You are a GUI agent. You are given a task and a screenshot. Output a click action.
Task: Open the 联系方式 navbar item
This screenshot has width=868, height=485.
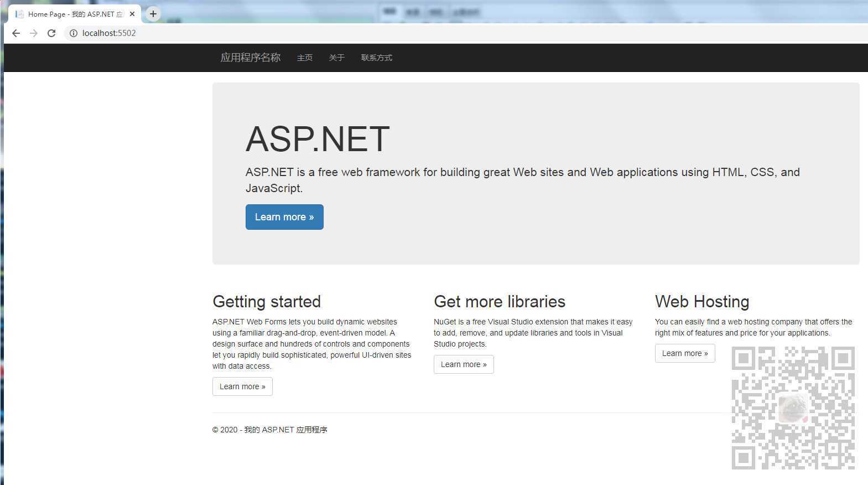(x=377, y=58)
